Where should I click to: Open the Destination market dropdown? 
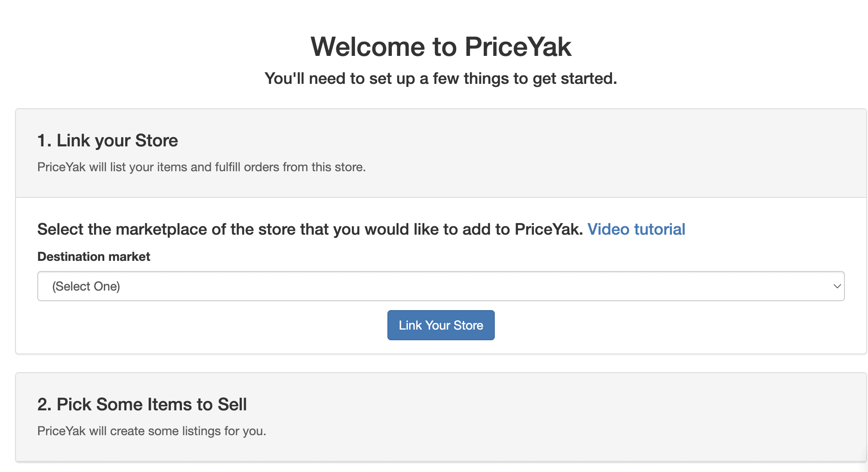tap(441, 286)
